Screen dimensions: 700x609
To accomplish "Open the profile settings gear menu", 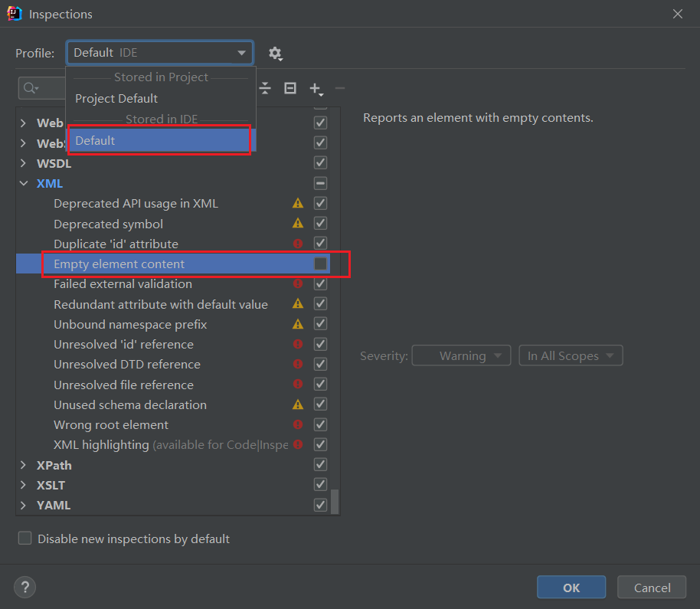I will coord(275,53).
